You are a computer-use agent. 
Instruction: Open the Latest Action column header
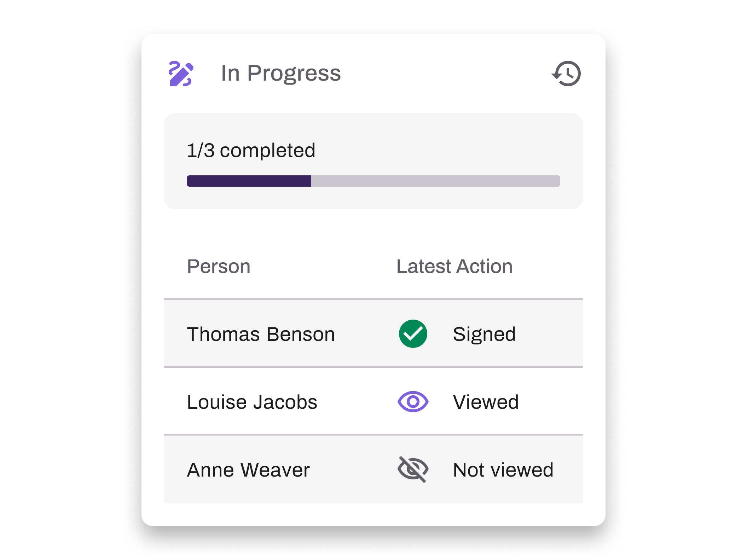click(454, 266)
